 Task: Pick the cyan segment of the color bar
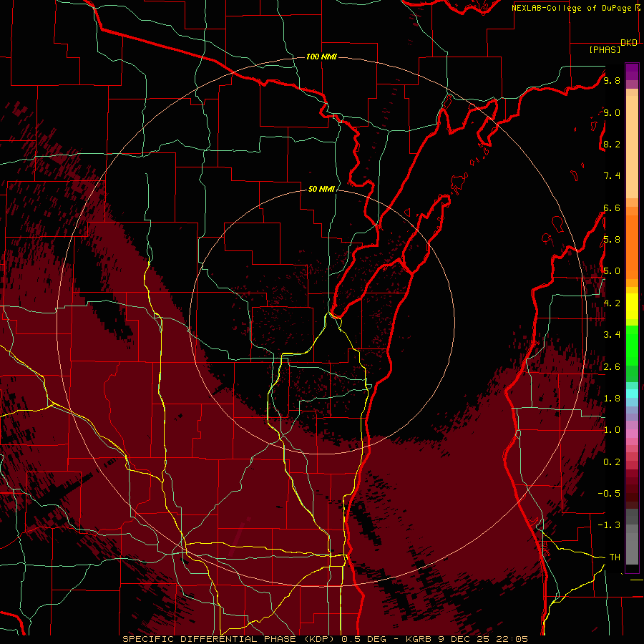tap(632, 394)
